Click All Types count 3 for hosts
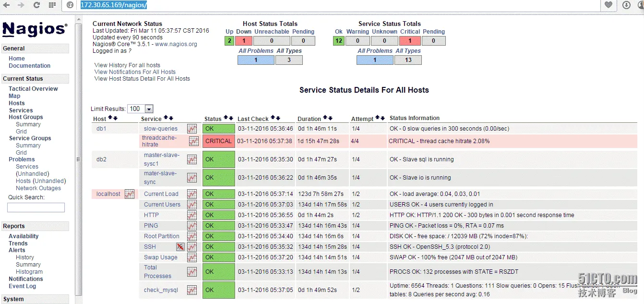 click(289, 60)
